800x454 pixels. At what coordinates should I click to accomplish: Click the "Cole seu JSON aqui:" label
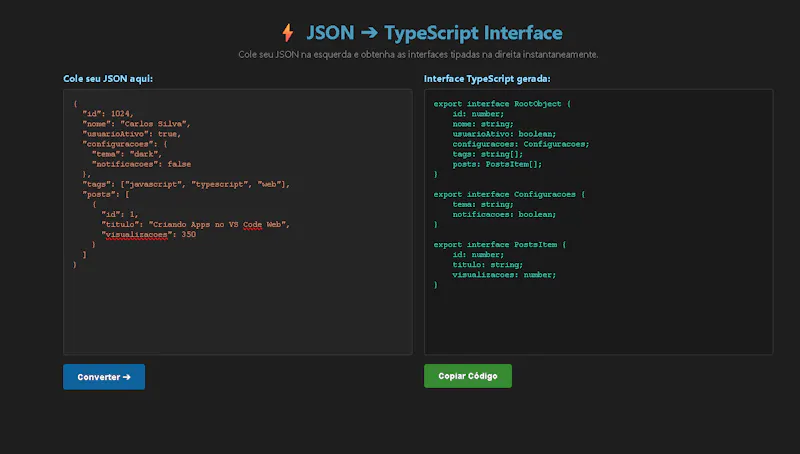tap(108, 79)
